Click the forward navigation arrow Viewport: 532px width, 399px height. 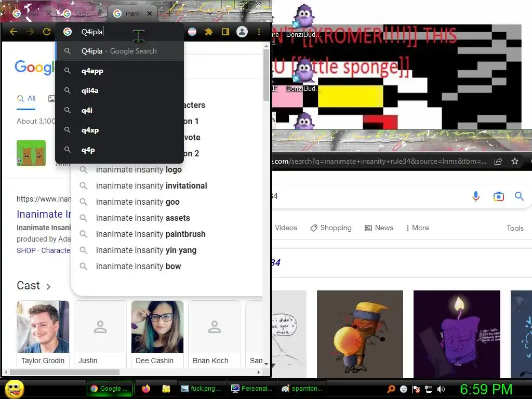click(30, 32)
